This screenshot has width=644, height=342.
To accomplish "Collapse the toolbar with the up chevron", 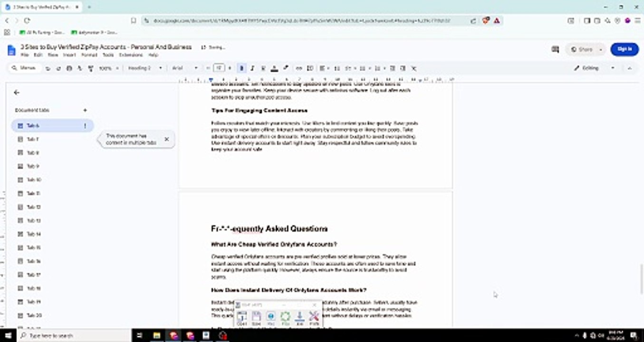I will [630, 68].
